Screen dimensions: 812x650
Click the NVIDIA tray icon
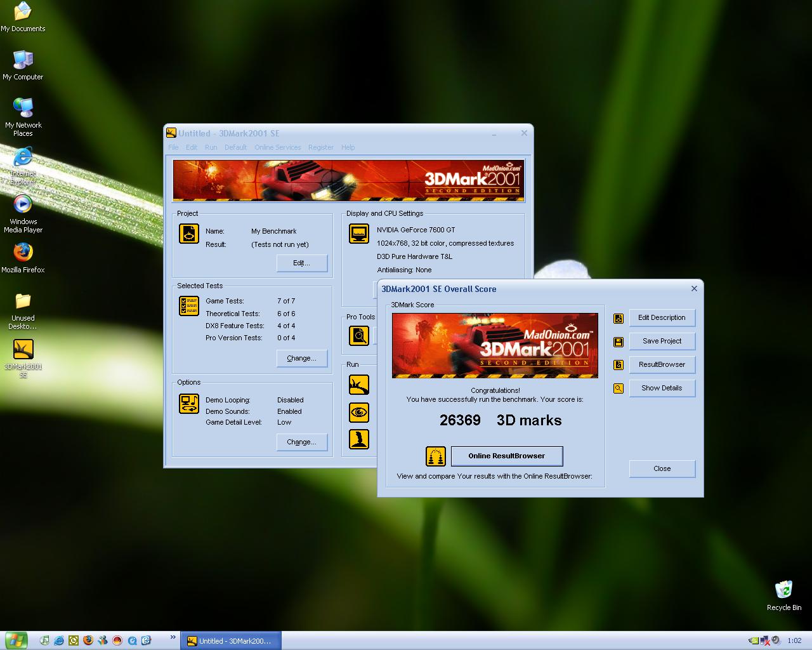pos(754,640)
